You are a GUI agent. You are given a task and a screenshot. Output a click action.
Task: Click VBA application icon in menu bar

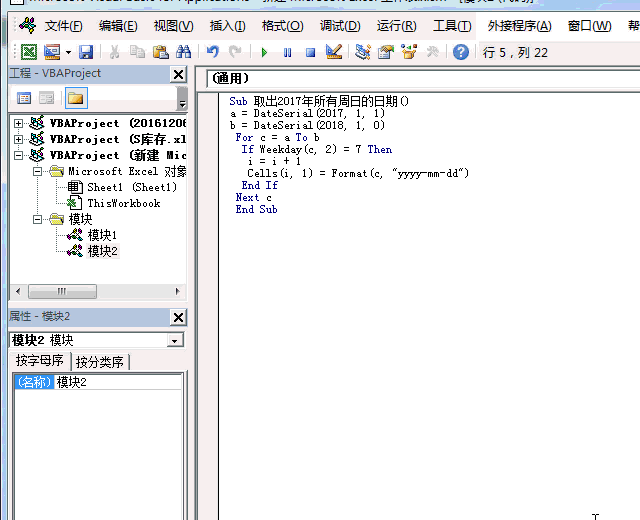[28, 26]
